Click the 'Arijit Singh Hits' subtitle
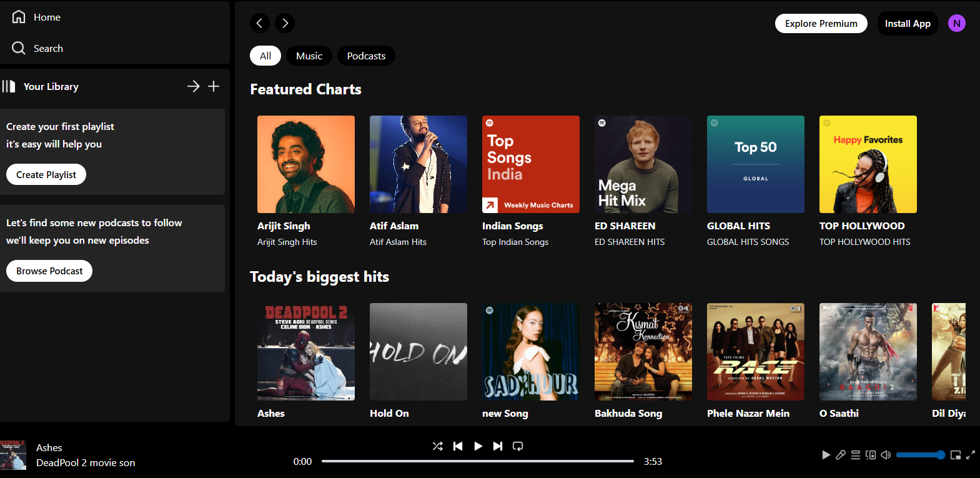Image resolution: width=980 pixels, height=478 pixels. [287, 242]
